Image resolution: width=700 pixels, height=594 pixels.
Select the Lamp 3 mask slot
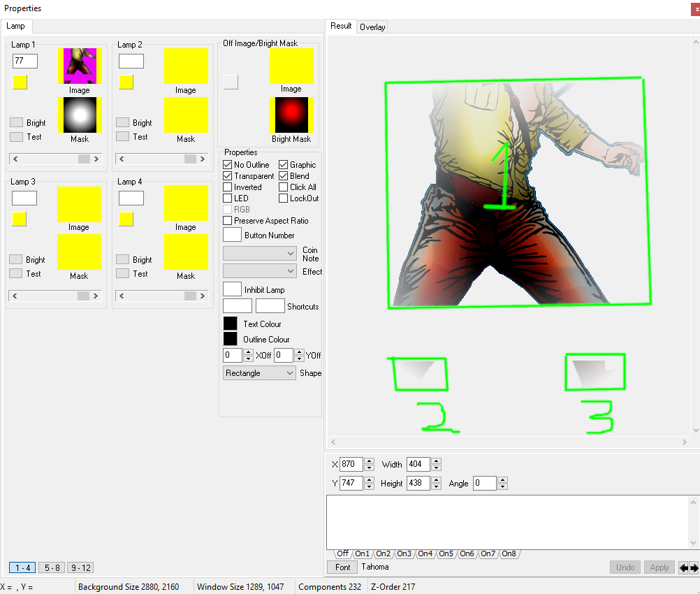point(79,252)
